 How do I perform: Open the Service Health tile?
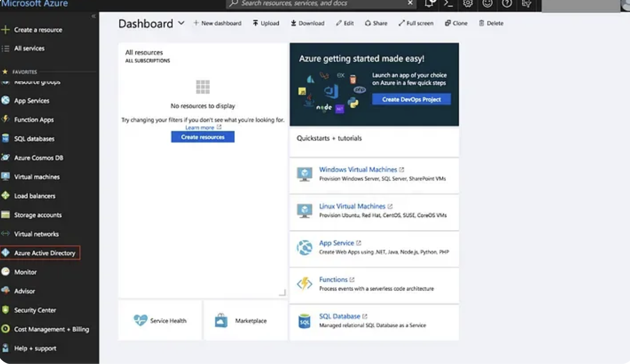click(x=160, y=320)
